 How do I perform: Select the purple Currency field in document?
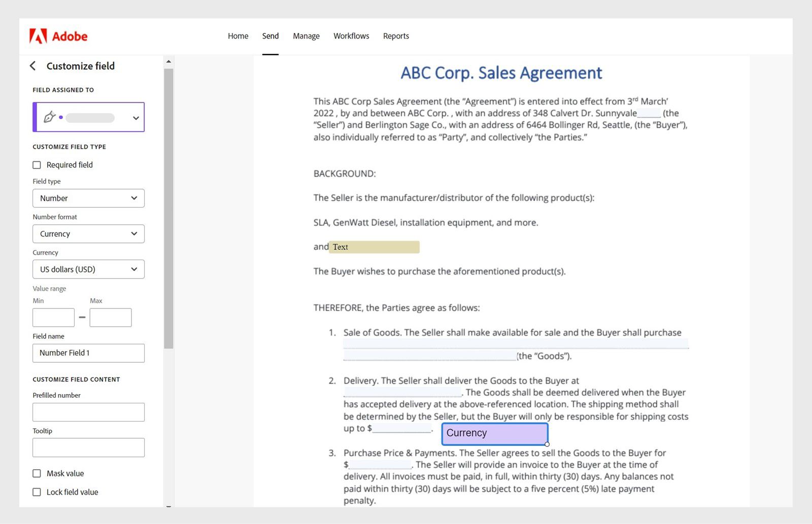click(x=495, y=433)
